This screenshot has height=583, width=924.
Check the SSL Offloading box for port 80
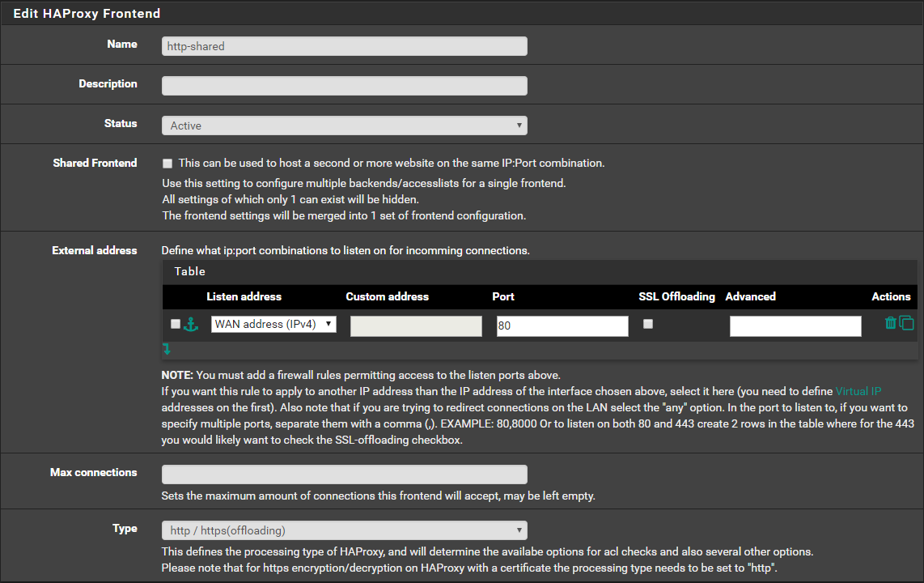pyautogui.click(x=647, y=324)
